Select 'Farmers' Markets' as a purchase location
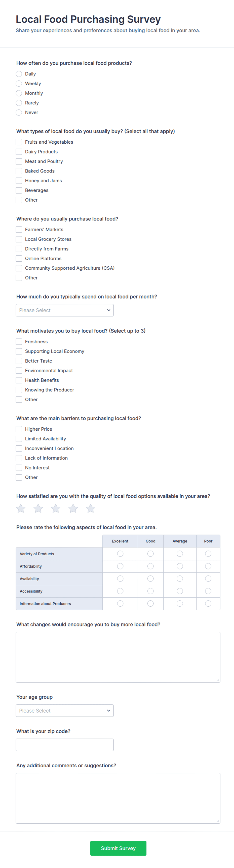 pos(19,229)
